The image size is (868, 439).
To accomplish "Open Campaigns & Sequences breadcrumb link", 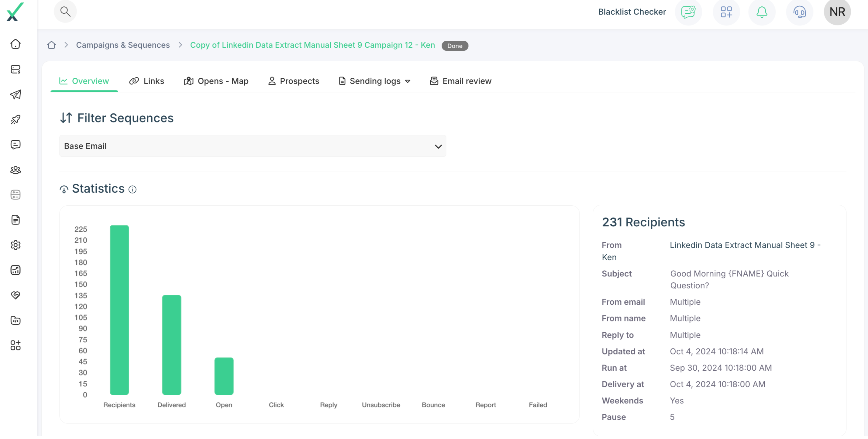I will [123, 45].
